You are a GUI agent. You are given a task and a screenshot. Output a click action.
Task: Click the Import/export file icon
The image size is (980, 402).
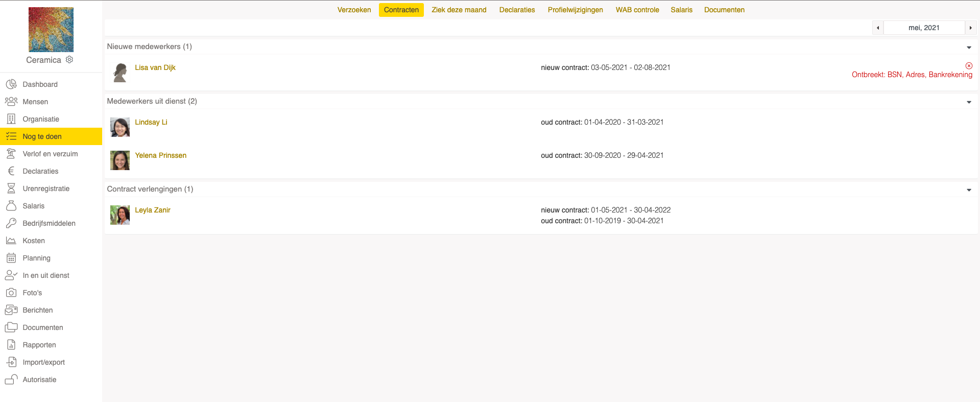pyautogui.click(x=11, y=362)
